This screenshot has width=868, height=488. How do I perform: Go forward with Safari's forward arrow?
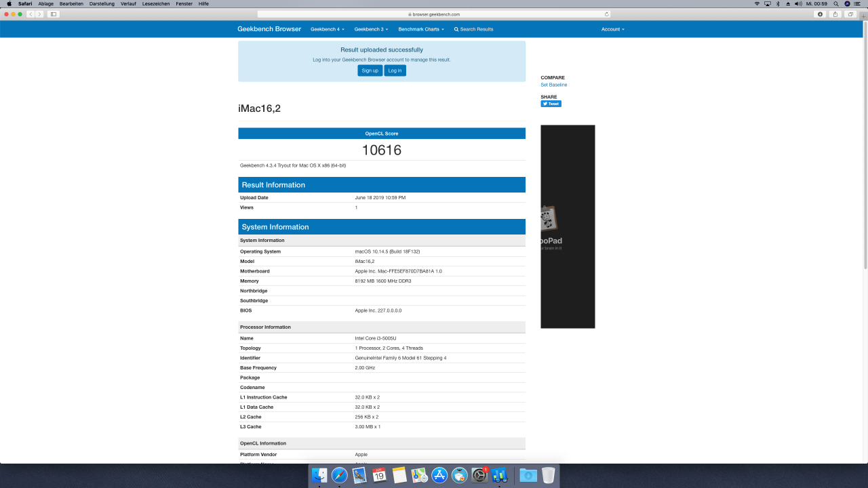point(39,14)
